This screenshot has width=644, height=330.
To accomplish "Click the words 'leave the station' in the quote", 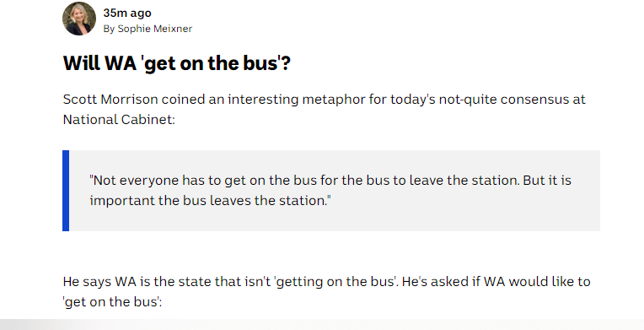I will [464, 181].
